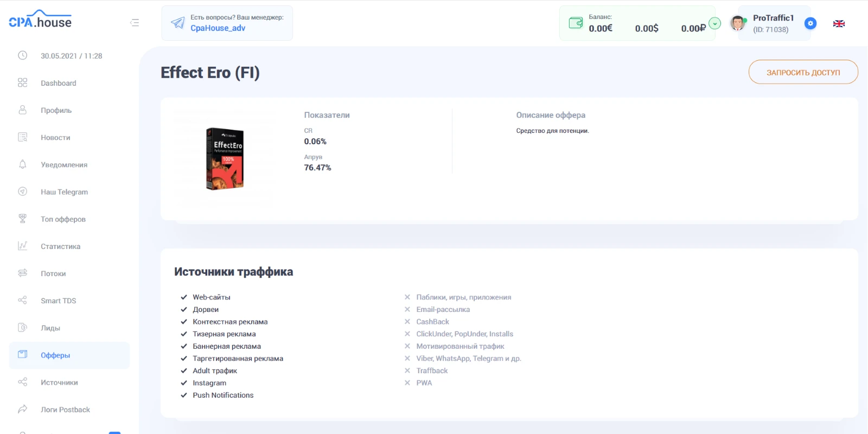868x434 pixels.
Task: Click Push Notifications traffic source
Action: (223, 395)
